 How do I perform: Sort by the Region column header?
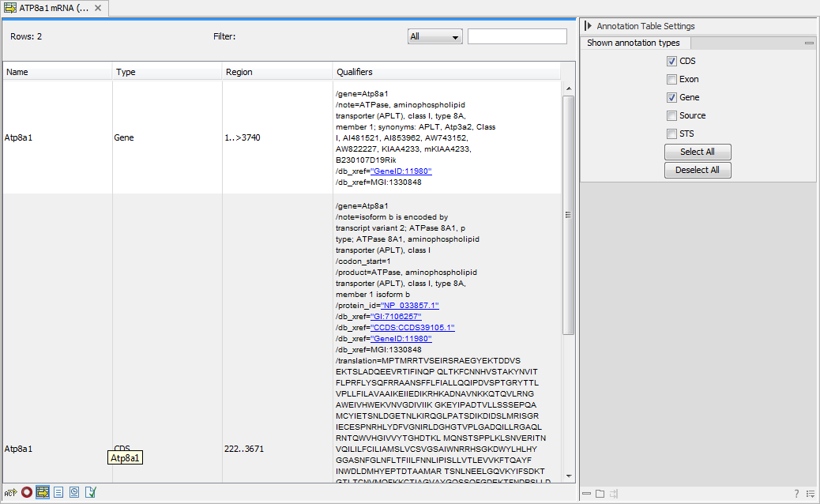click(277, 72)
